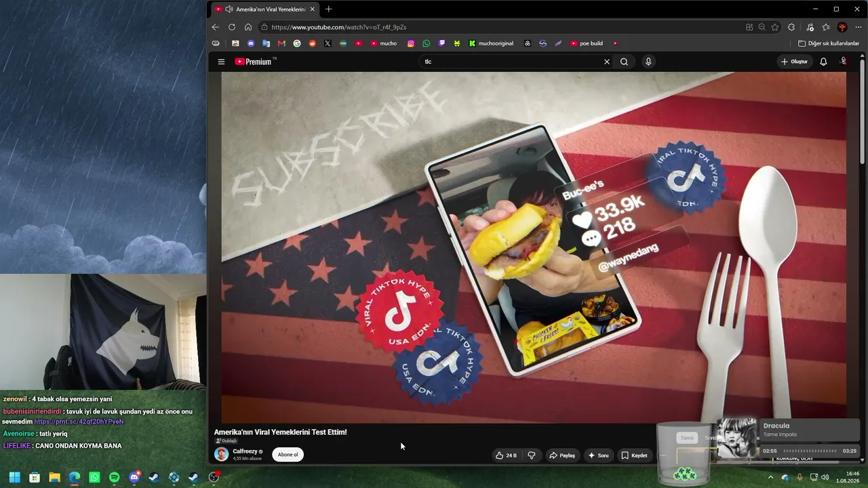The width and height of the screenshot is (868, 488).
Task: Open the Twitch bookmark
Action: click(442, 43)
